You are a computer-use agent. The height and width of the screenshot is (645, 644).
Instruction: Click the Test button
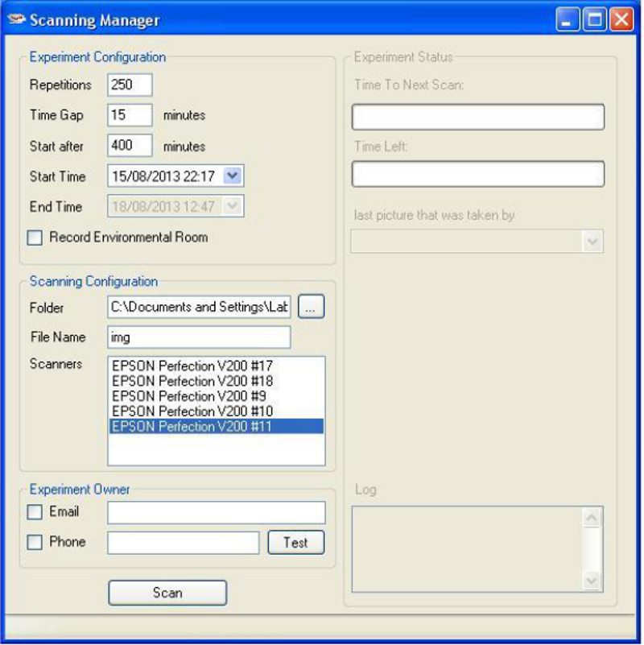click(295, 543)
